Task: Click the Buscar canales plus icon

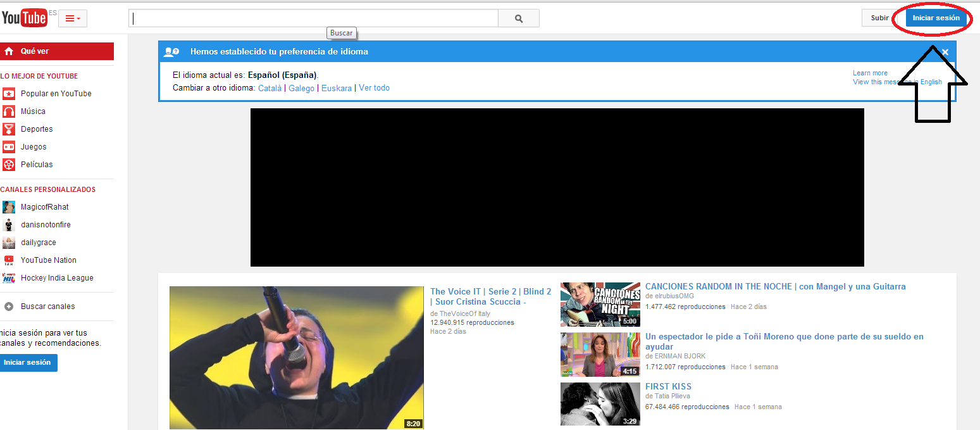Action: (9, 307)
